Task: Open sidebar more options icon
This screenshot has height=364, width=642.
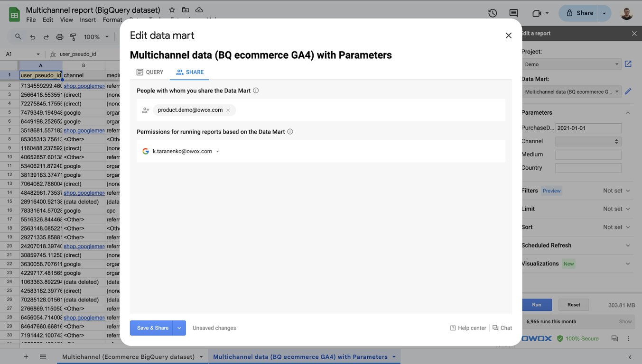Action: [x=629, y=338]
